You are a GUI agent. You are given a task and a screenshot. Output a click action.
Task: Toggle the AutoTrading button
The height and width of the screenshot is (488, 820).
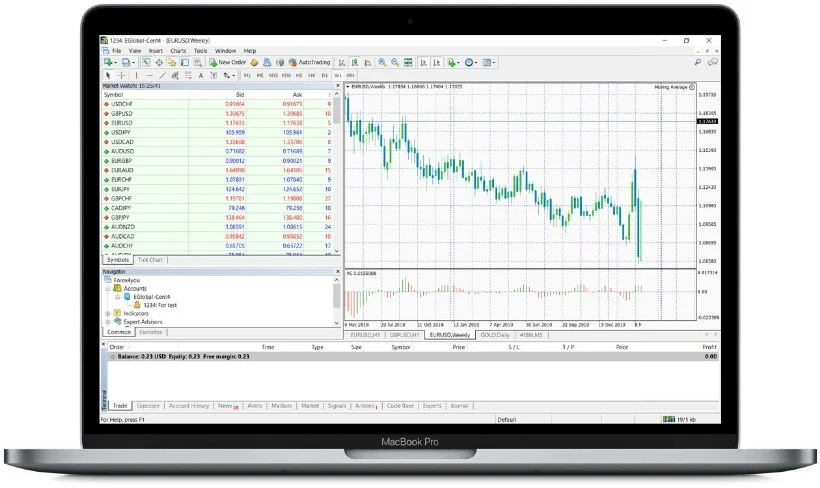(309, 62)
